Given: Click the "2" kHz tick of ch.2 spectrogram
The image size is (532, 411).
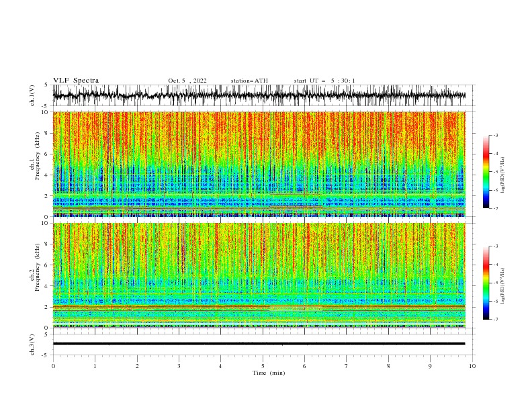Looking at the screenshot, I should (47, 307).
